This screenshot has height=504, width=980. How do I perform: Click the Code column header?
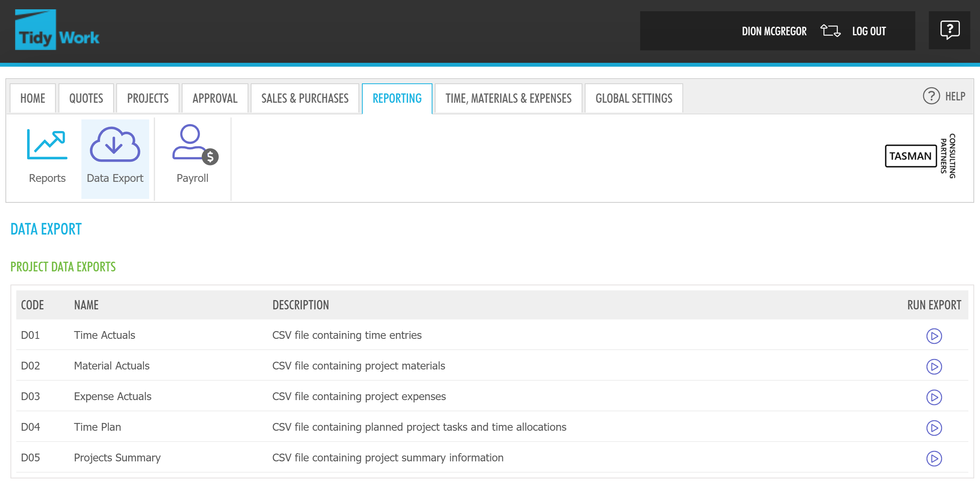32,305
